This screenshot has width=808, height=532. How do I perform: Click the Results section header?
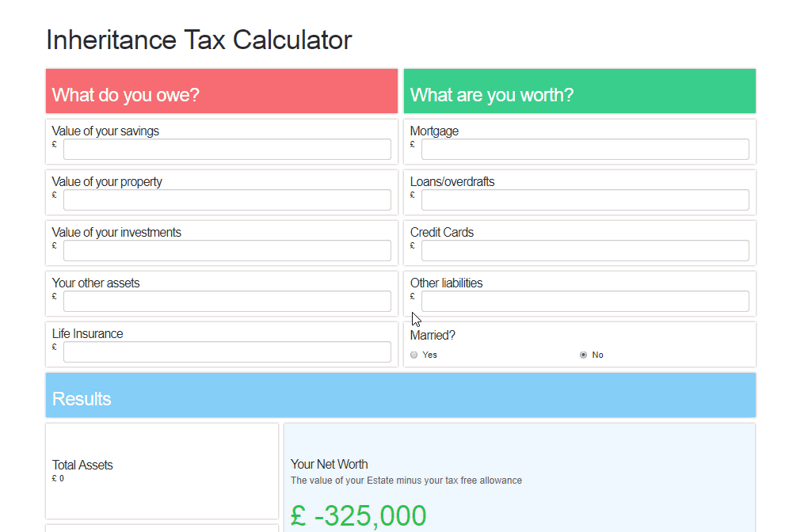401,395
